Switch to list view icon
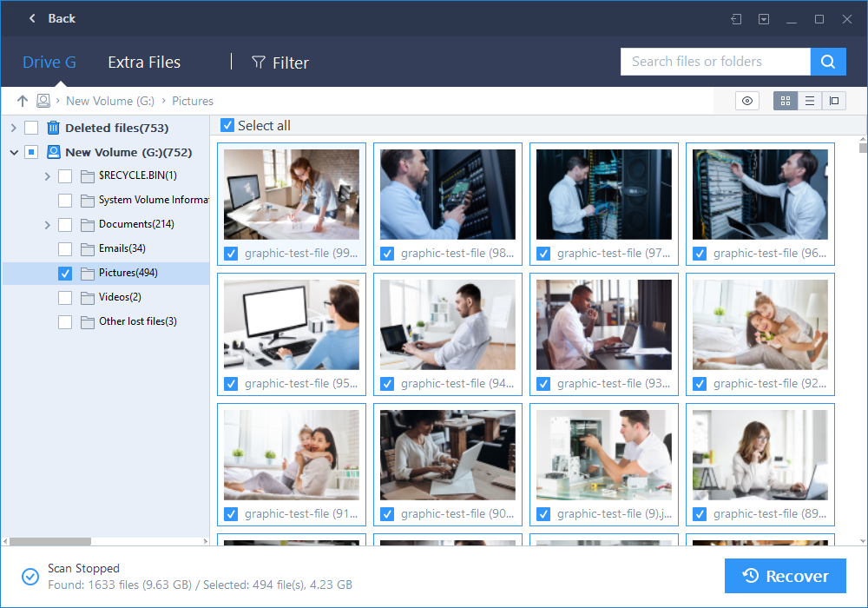Viewport: 868px width, 608px height. (x=809, y=101)
